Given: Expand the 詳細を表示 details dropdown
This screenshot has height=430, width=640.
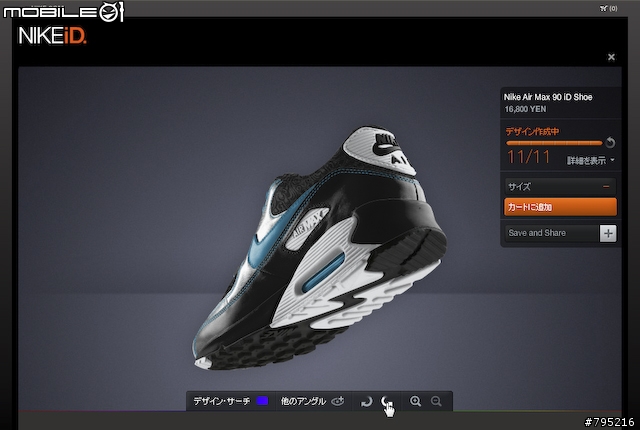Looking at the screenshot, I should [591, 160].
